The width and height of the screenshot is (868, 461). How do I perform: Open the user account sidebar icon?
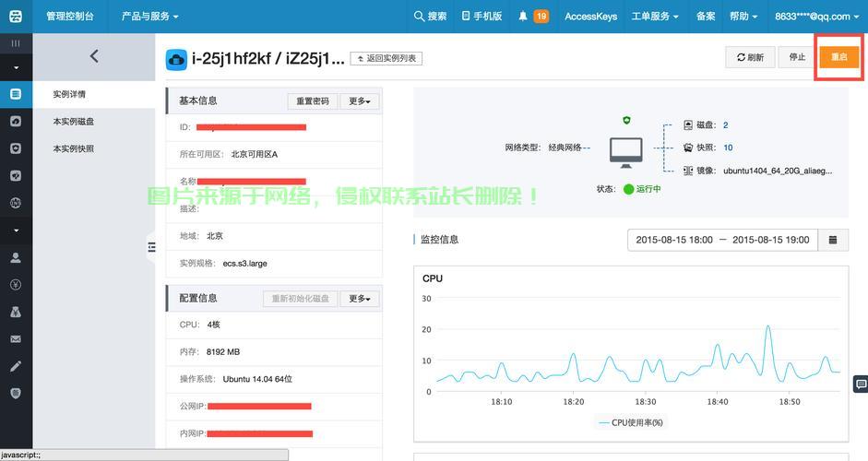click(16, 257)
